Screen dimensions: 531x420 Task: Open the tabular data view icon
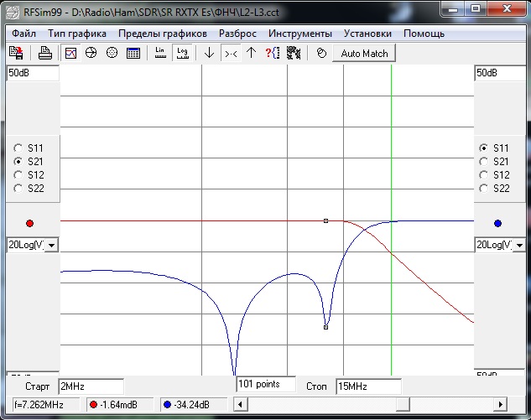tap(133, 53)
